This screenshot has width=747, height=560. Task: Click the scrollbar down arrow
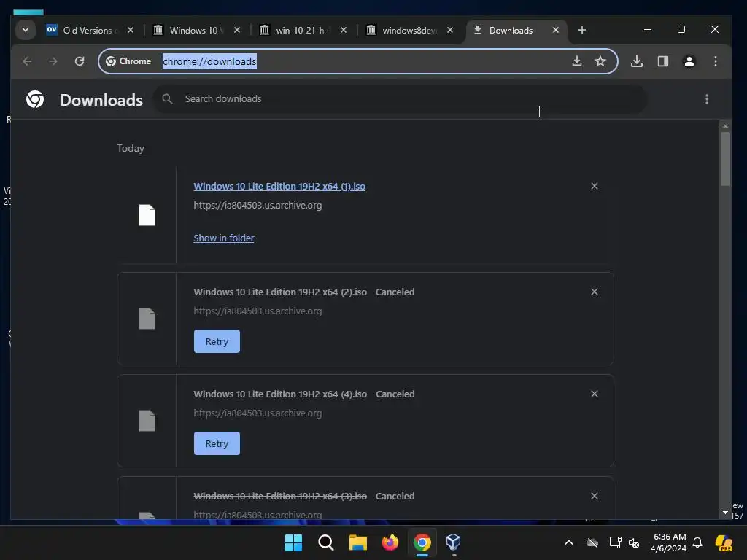pyautogui.click(x=725, y=513)
